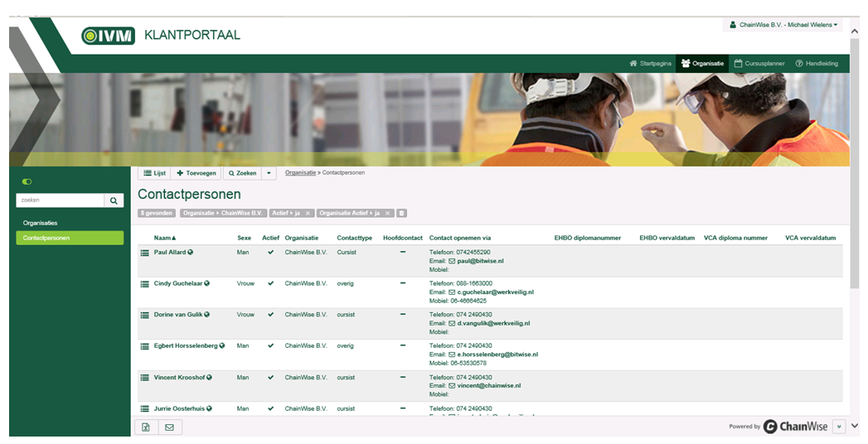Open email link paul@bitwise.nl
The height and width of the screenshot is (444, 868).
[480, 261]
